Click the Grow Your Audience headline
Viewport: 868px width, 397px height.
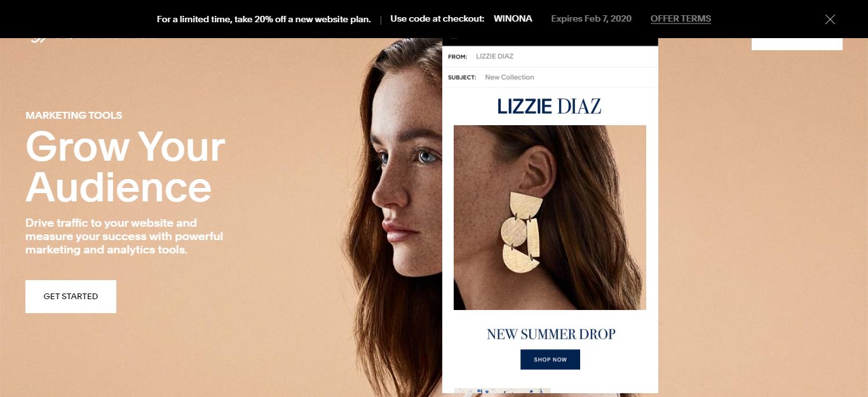[125, 166]
